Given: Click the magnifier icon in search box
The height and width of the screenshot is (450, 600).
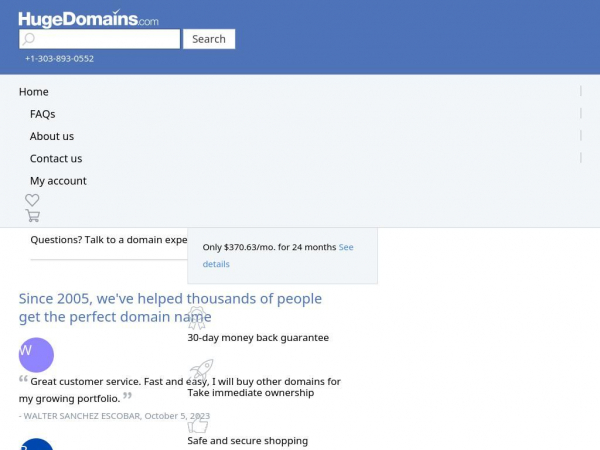Looking at the screenshot, I should (x=28, y=39).
